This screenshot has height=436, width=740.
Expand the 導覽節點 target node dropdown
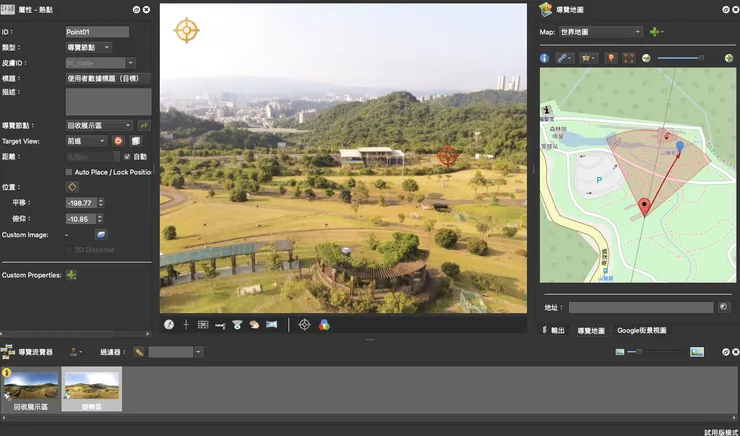pyautogui.click(x=100, y=126)
